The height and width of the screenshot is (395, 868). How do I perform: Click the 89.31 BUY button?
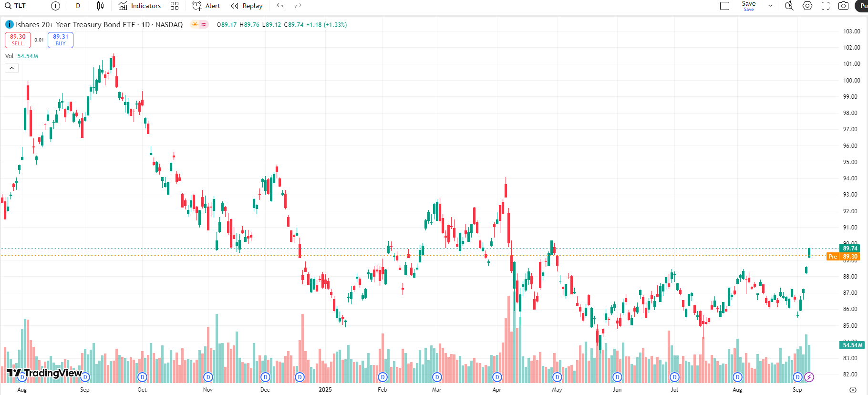coord(61,40)
